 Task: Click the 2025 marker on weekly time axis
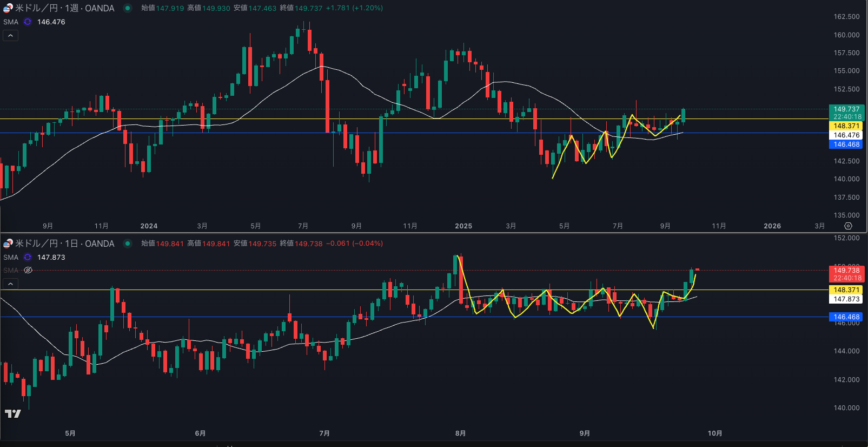point(463,226)
